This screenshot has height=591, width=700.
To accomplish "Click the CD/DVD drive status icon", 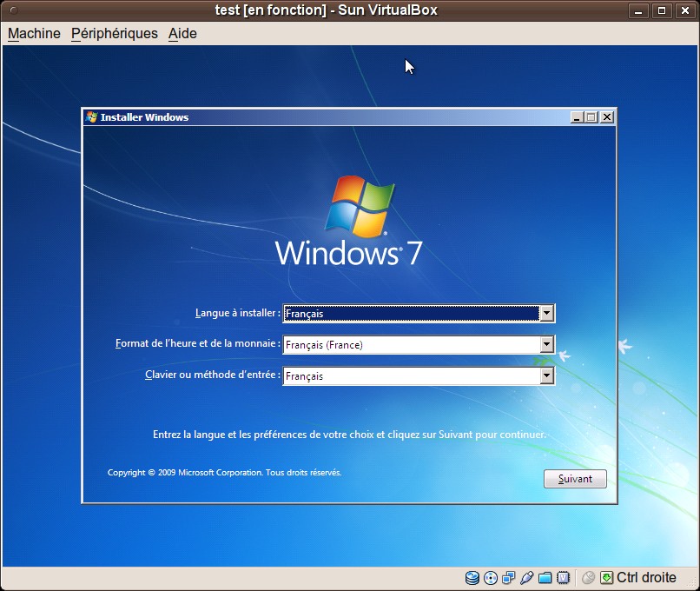I will [x=491, y=578].
